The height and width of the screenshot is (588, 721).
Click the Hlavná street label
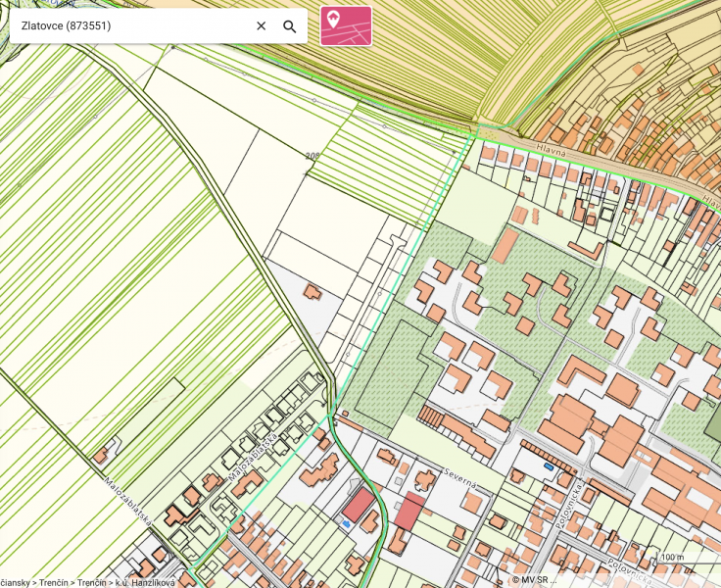[552, 150]
